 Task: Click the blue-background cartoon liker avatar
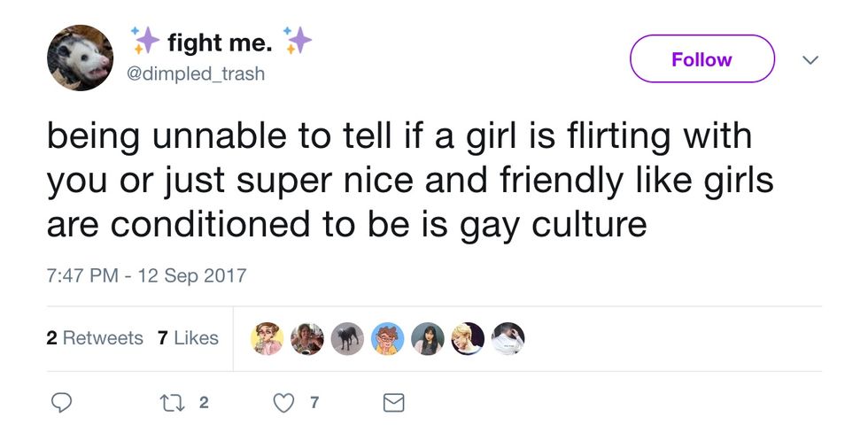387,338
